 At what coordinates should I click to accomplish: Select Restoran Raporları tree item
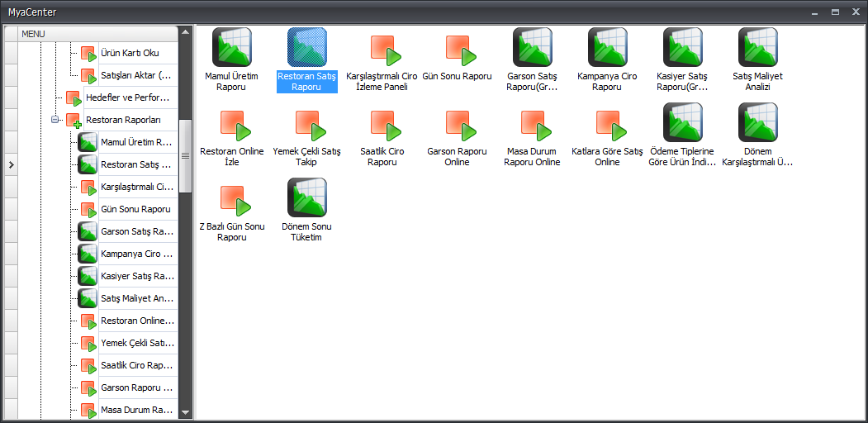[130, 120]
